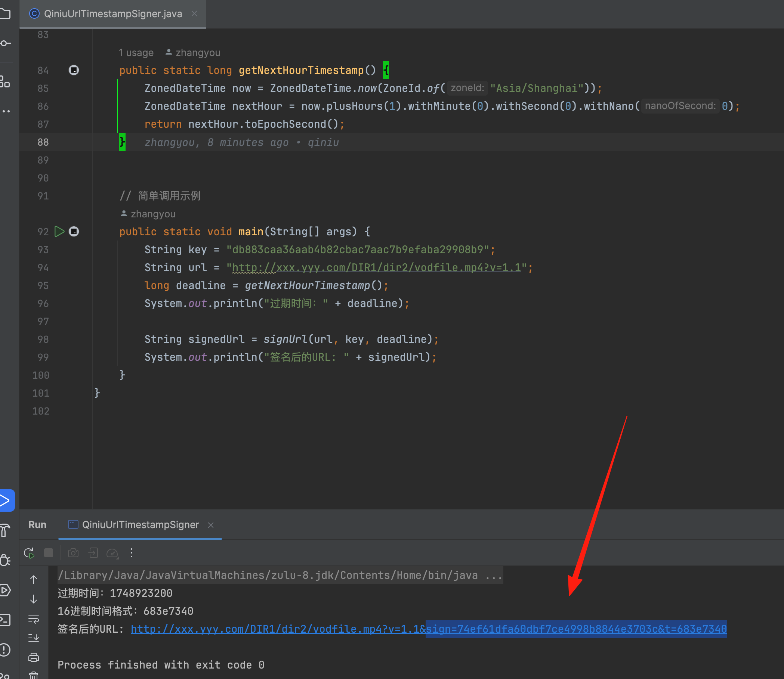Click the Run panel title label
784x679 pixels.
pyautogui.click(x=37, y=524)
